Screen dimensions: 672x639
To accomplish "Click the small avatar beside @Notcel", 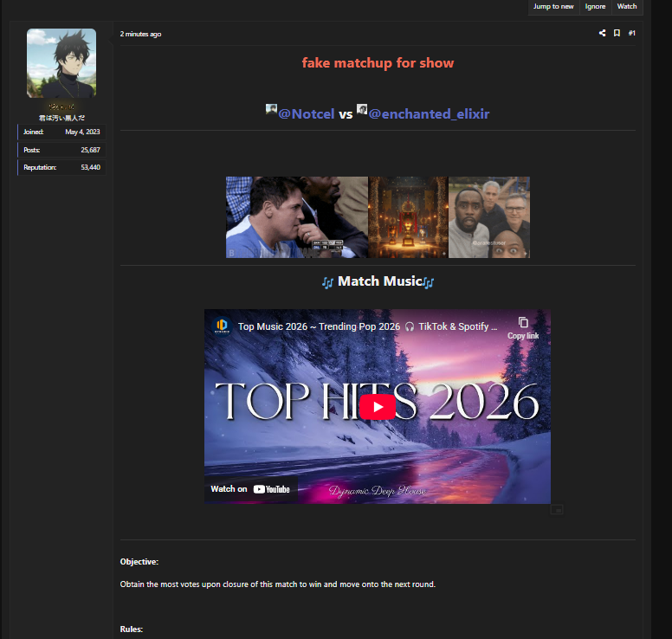I will click(x=271, y=110).
